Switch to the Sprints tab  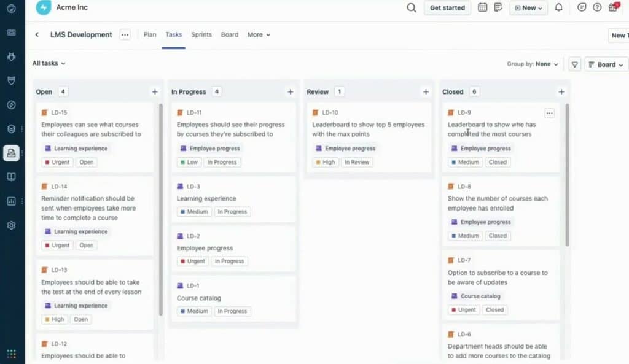pyautogui.click(x=201, y=35)
